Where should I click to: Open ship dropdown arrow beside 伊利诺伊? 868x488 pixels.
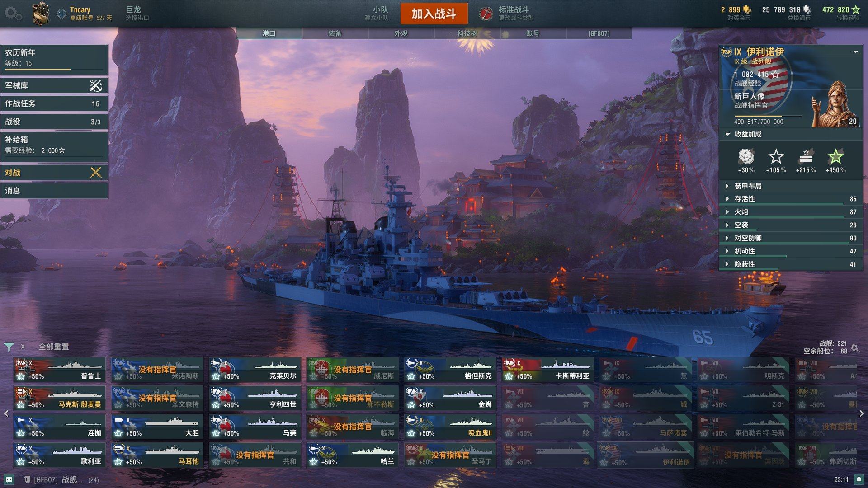855,52
